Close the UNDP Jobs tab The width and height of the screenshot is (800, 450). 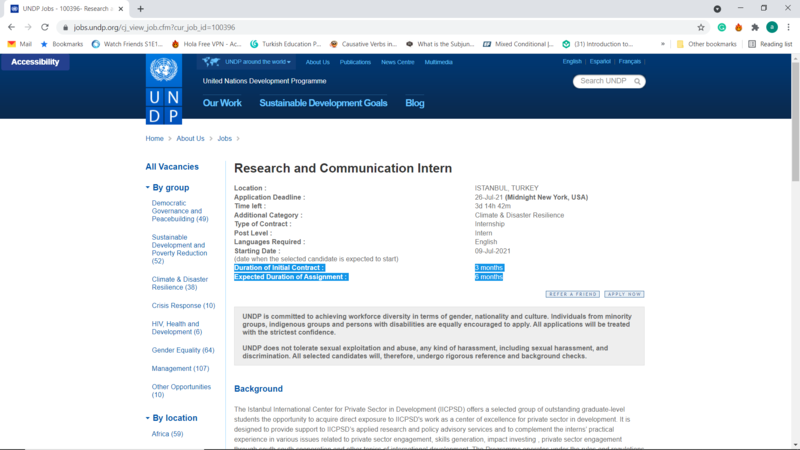pyautogui.click(x=121, y=9)
